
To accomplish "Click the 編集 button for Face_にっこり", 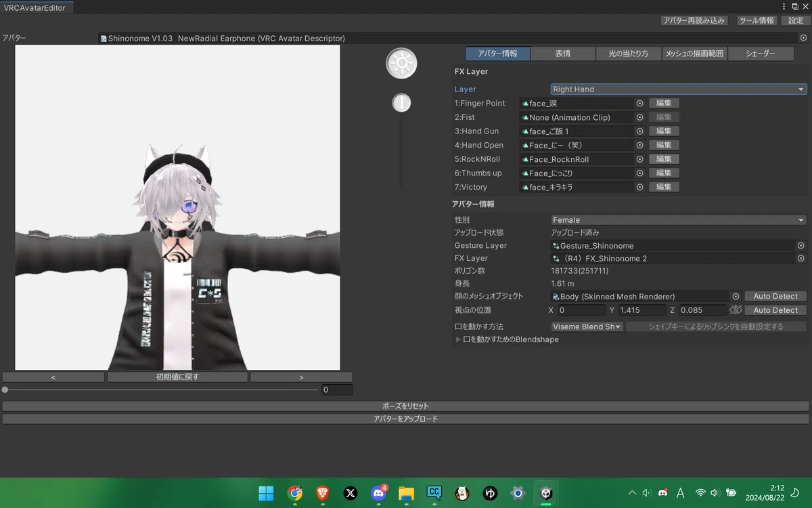I will 664,173.
